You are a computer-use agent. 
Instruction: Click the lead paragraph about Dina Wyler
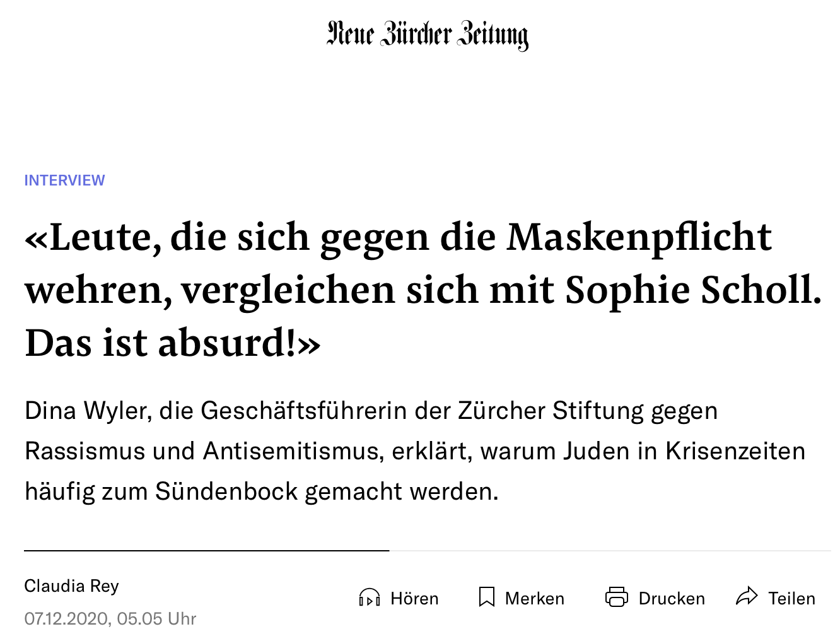[415, 451]
